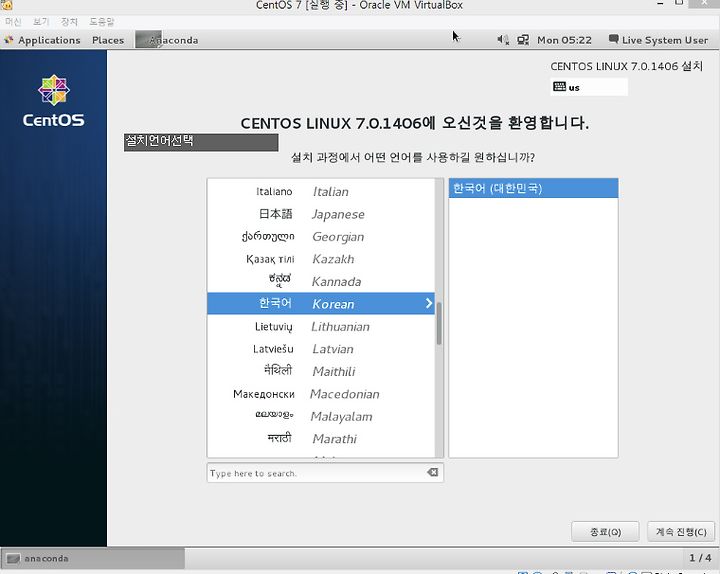Select Marathi language row

321,439
